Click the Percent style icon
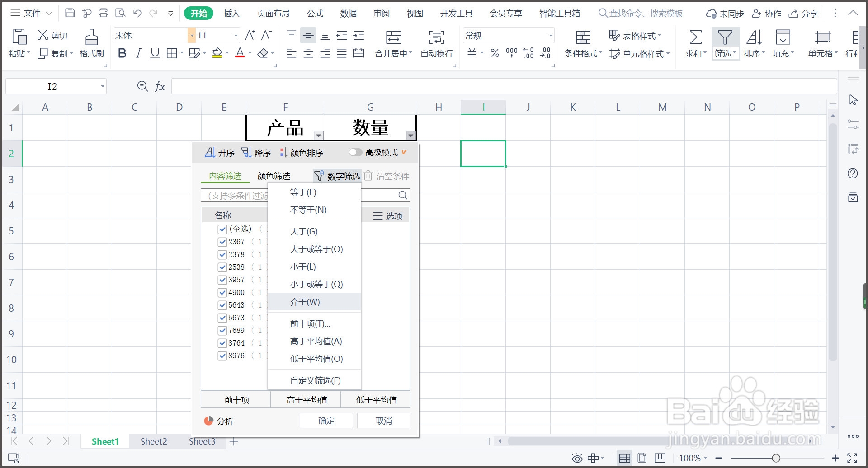The width and height of the screenshot is (868, 468). point(494,53)
